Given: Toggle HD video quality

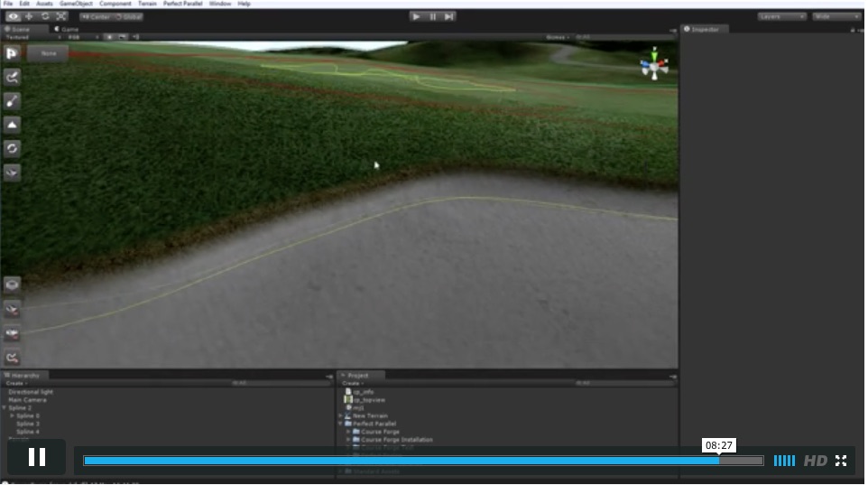Looking at the screenshot, I should [815, 461].
